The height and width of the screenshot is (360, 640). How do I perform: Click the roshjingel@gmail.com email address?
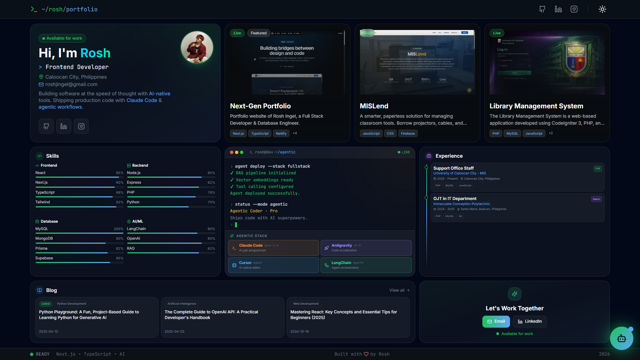[x=71, y=84]
